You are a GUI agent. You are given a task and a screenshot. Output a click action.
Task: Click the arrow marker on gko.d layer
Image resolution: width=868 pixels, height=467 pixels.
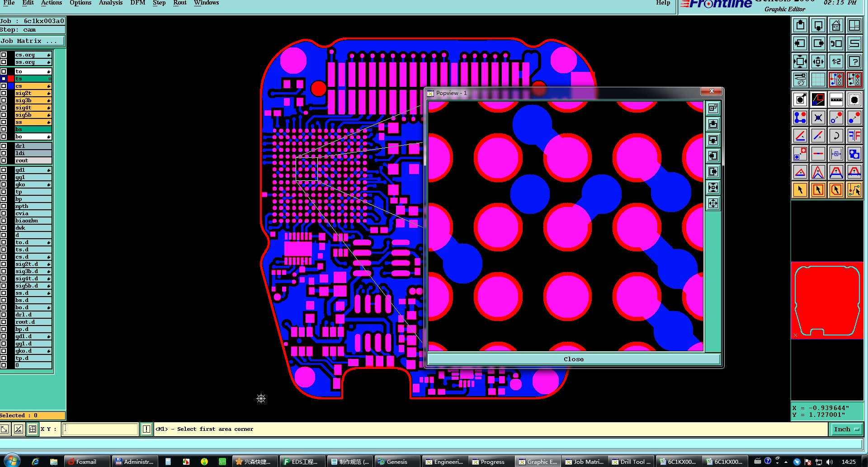coord(49,351)
